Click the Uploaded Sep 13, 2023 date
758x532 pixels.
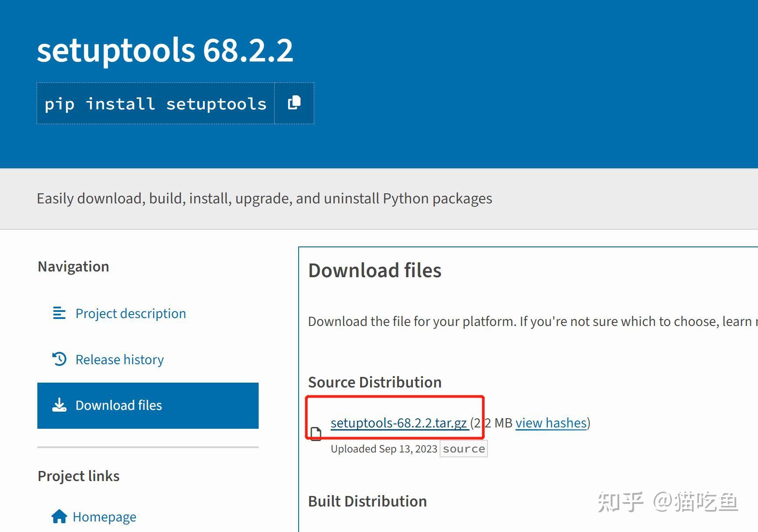click(384, 449)
